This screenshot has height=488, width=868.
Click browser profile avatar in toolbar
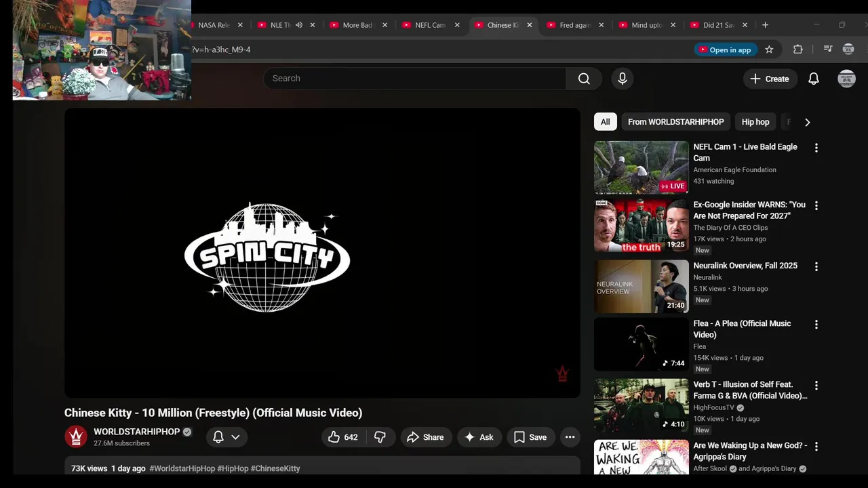(848, 49)
